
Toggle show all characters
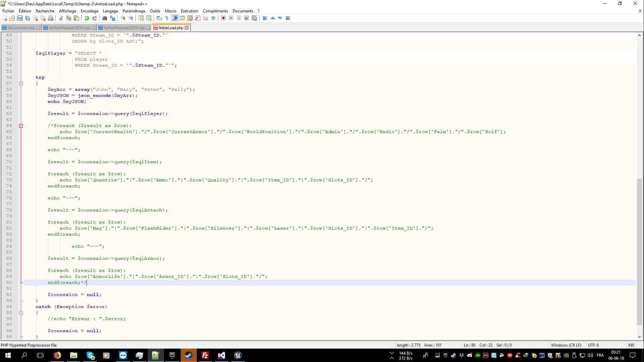tap(166, 18)
